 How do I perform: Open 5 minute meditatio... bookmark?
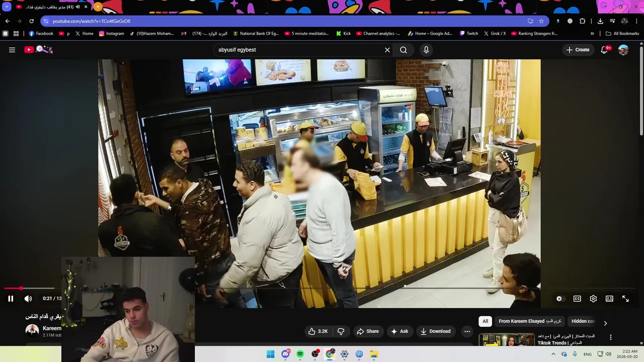[306, 34]
